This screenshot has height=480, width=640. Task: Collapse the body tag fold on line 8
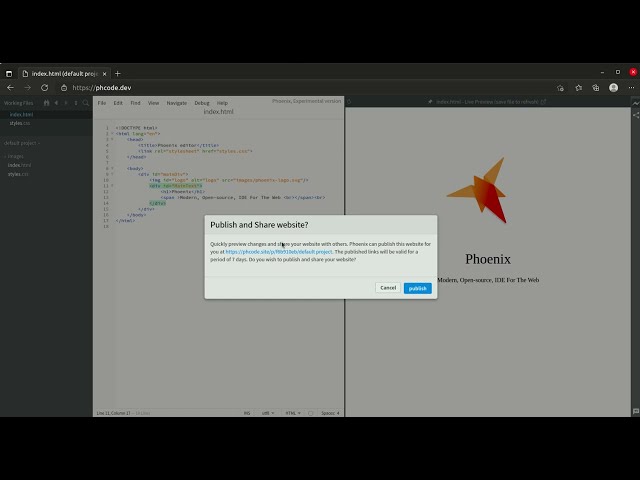pos(112,168)
